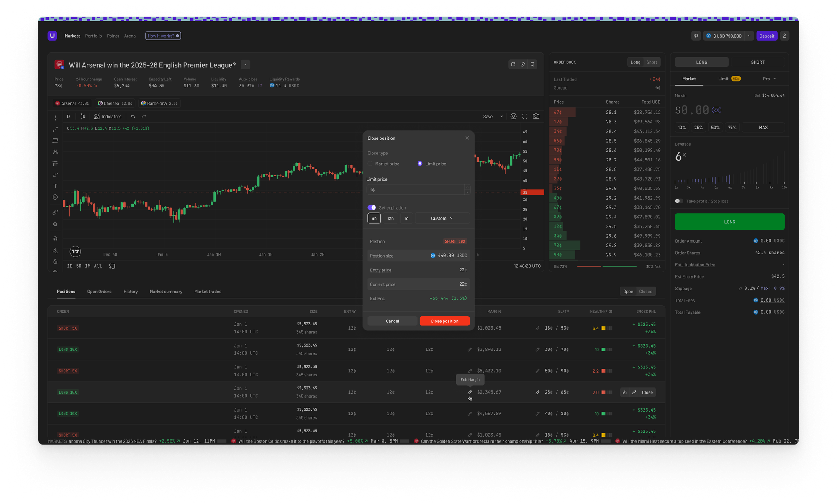
Task: Open the Indicators chart menu
Action: coord(108,117)
